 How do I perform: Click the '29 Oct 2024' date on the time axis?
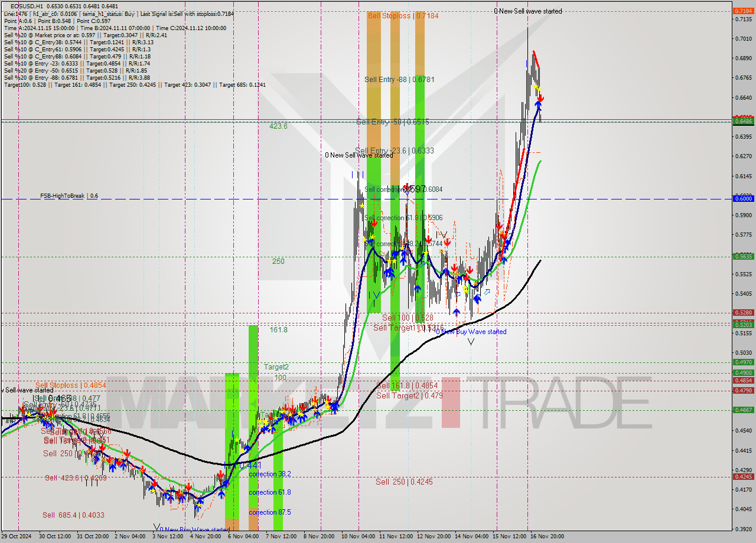tap(17, 537)
